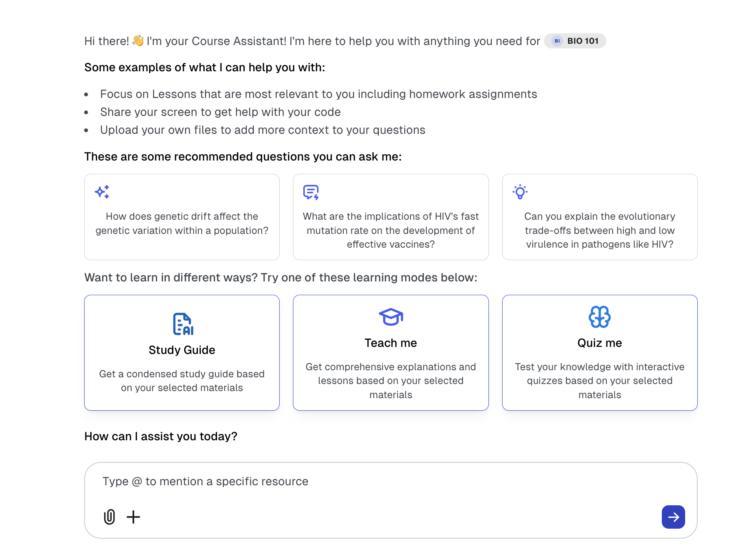The width and height of the screenshot is (756, 547).
Task: Ask how genetic drift affects genetic variation
Action: [182, 223]
